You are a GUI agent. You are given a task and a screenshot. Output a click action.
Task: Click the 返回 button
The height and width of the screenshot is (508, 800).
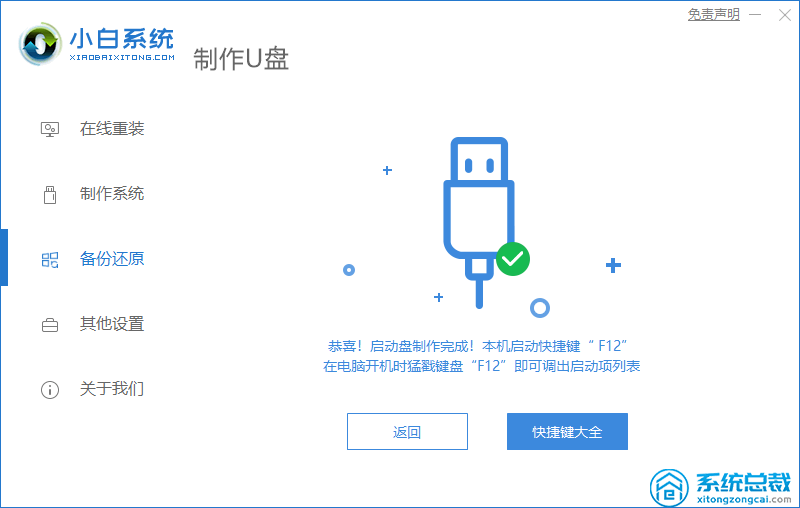[x=407, y=431]
